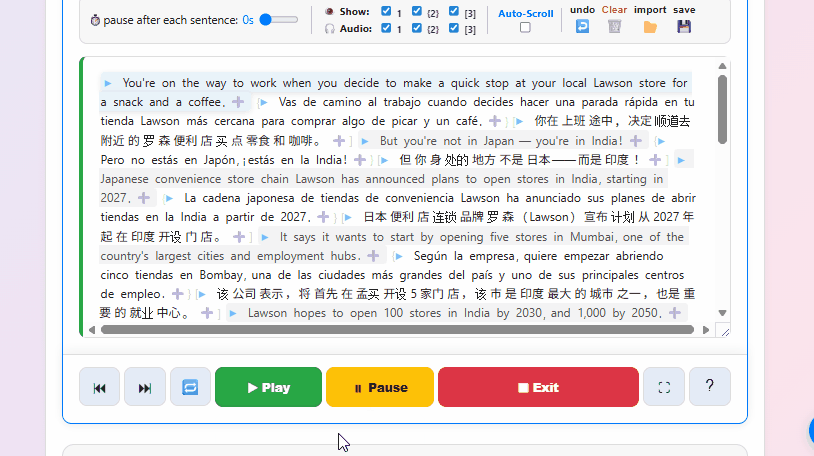Enable the Auto-Scroll checkbox
The image size is (814, 456).
pyautogui.click(x=525, y=28)
